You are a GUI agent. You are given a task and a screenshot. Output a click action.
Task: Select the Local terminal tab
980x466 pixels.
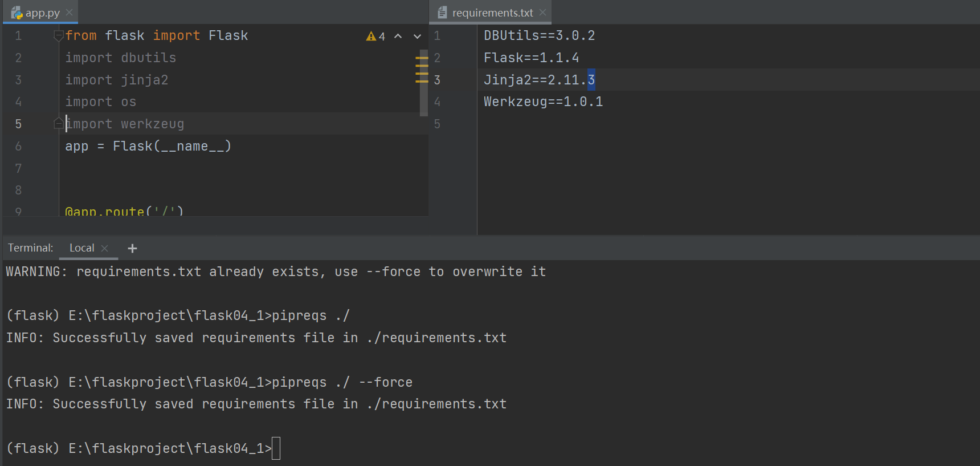(x=81, y=248)
